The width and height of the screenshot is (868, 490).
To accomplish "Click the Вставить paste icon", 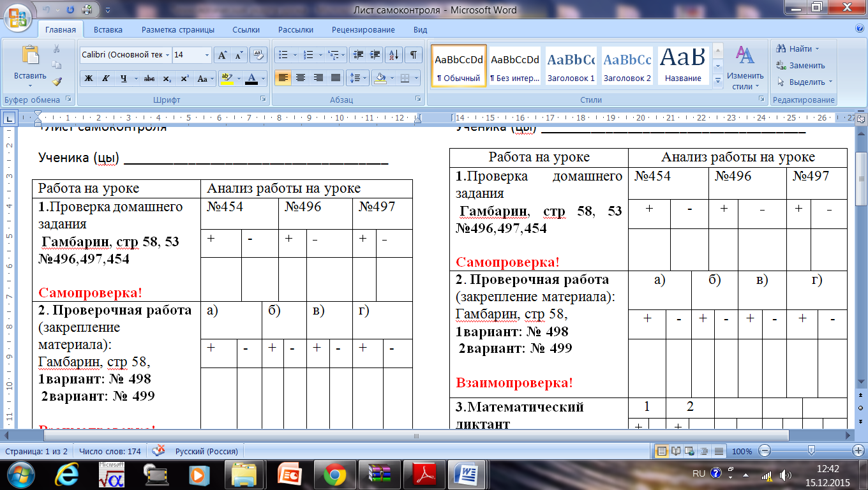I will [x=30, y=56].
